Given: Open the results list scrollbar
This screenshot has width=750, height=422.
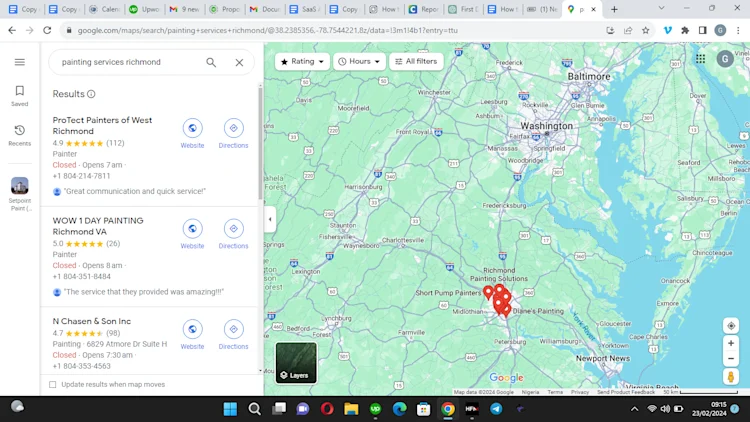Looking at the screenshot, I should click(260, 144).
